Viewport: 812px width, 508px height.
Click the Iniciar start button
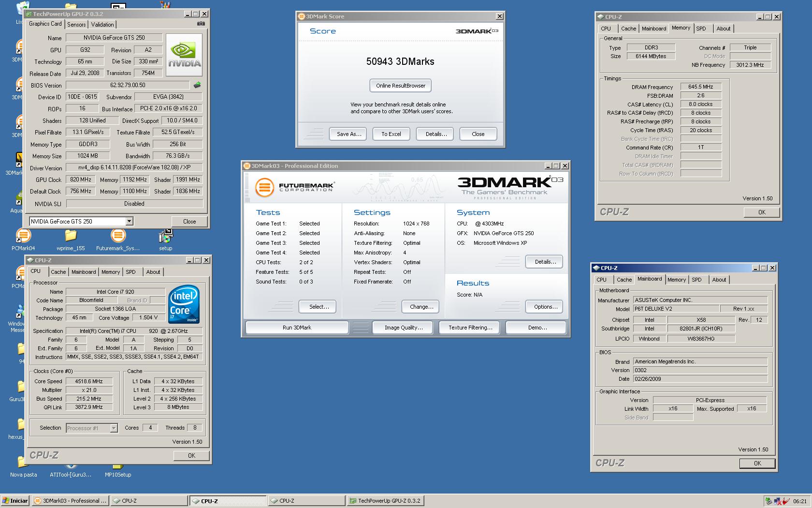(15, 501)
